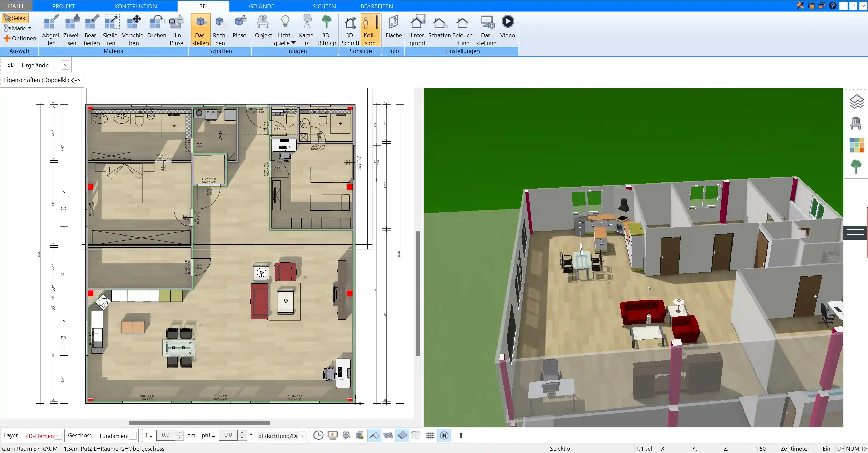Activate the 3D-Schnitt tool
This screenshot has height=453, width=868.
tap(350, 30)
